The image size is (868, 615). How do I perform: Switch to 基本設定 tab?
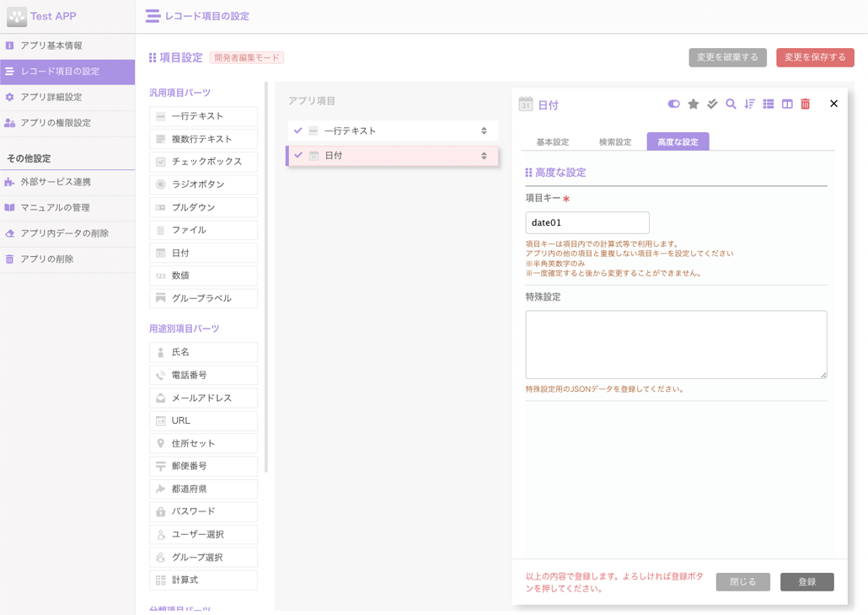tap(553, 142)
